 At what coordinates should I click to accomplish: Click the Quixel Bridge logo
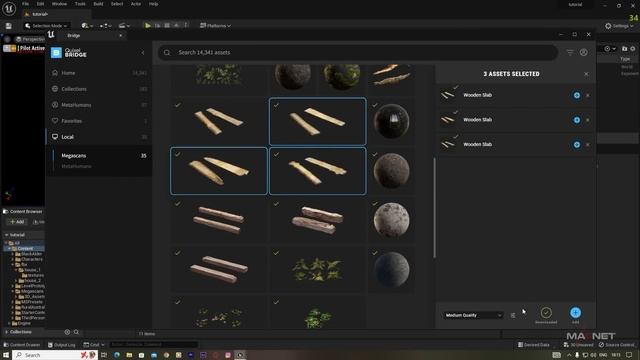pos(69,53)
